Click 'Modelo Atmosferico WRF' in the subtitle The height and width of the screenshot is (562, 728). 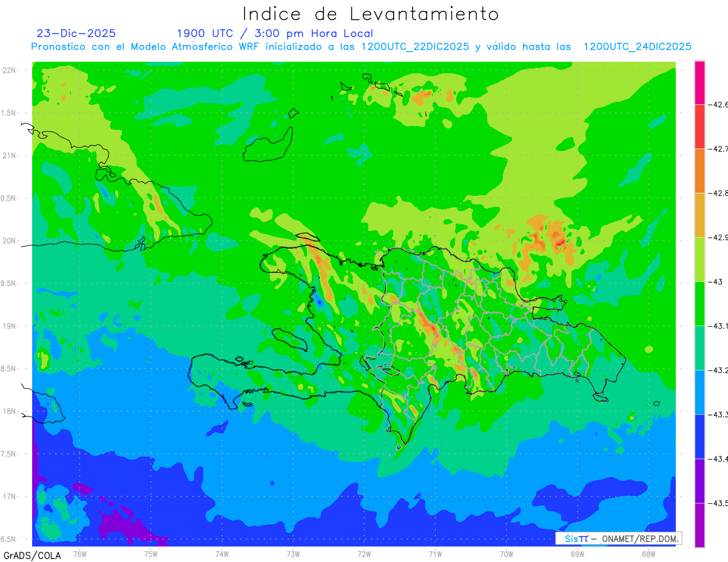(x=194, y=47)
